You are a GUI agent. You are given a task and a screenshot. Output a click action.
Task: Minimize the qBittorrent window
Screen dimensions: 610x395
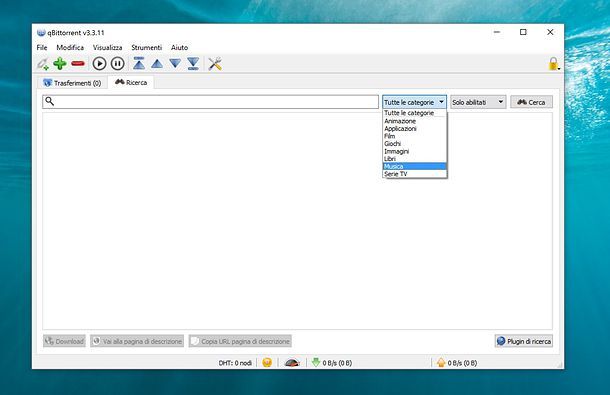pos(497,32)
